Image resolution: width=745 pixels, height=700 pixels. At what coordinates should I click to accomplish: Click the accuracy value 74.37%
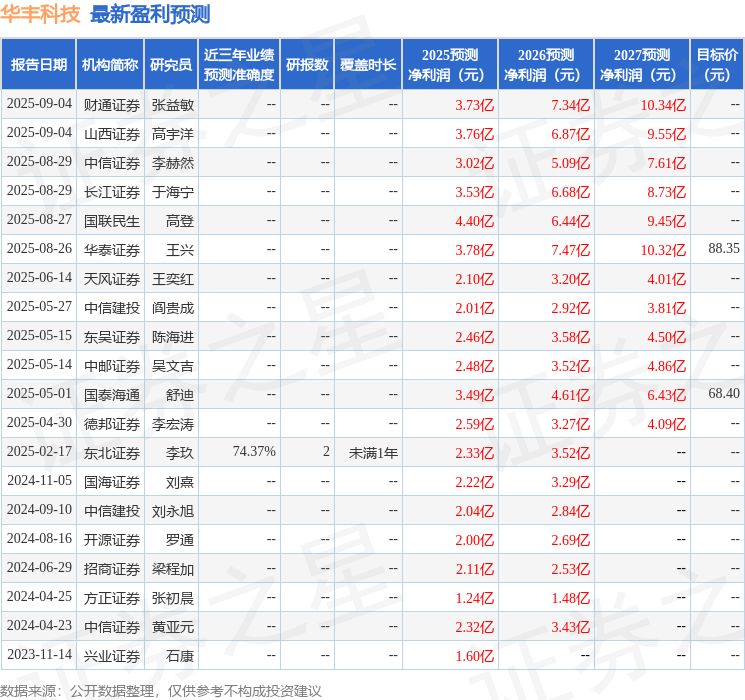click(254, 451)
